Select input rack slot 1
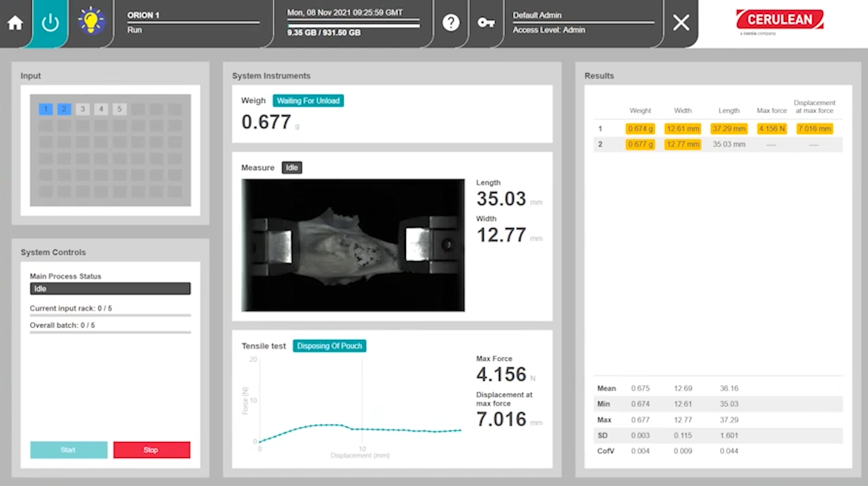The image size is (868, 486). (x=46, y=109)
